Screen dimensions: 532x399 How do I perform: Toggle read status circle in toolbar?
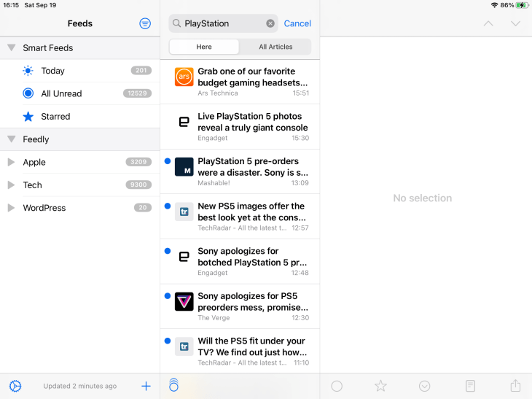(337, 386)
